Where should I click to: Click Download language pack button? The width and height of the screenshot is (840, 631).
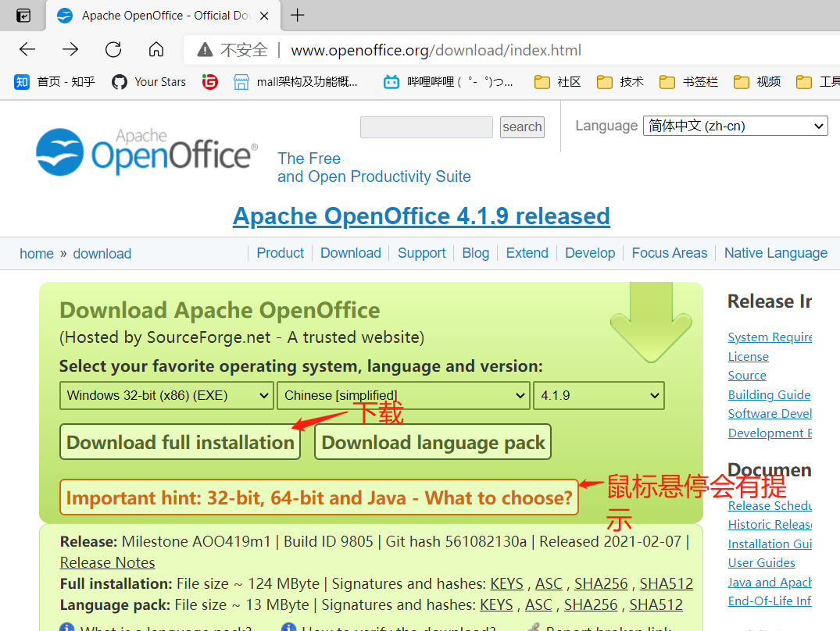point(433,442)
